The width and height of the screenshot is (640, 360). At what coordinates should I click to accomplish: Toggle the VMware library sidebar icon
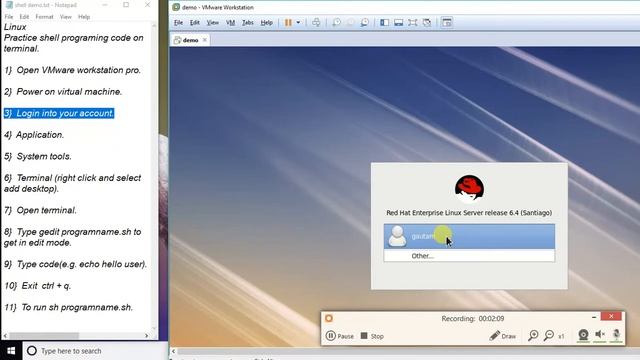[384, 23]
